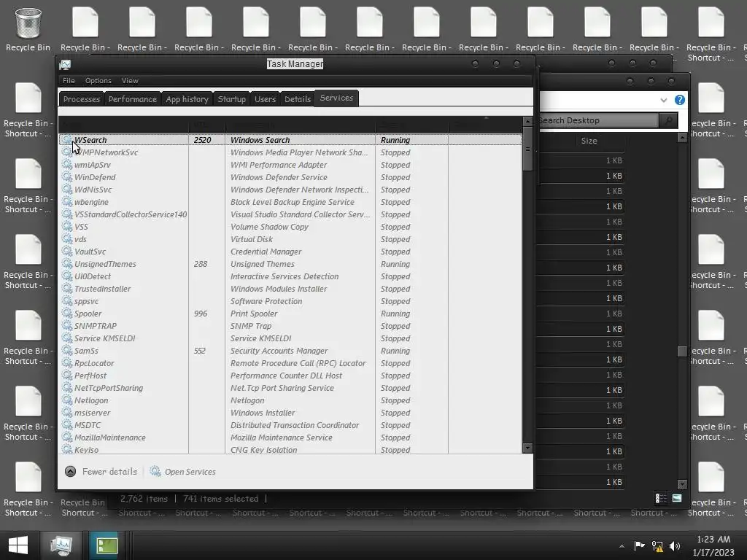
Task: Select the VaultSvc service name
Action: pyautogui.click(x=90, y=252)
